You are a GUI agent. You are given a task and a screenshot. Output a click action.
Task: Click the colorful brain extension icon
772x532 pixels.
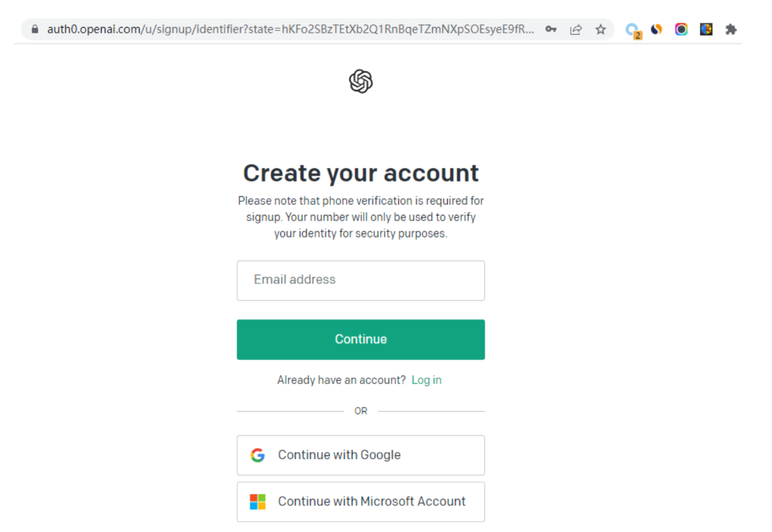tap(706, 29)
